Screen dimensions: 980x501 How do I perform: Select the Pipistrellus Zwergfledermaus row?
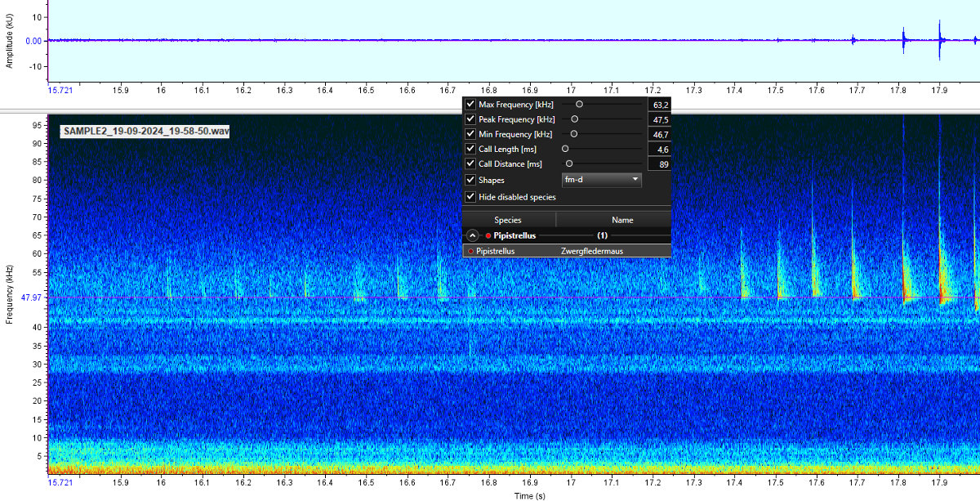(x=567, y=251)
